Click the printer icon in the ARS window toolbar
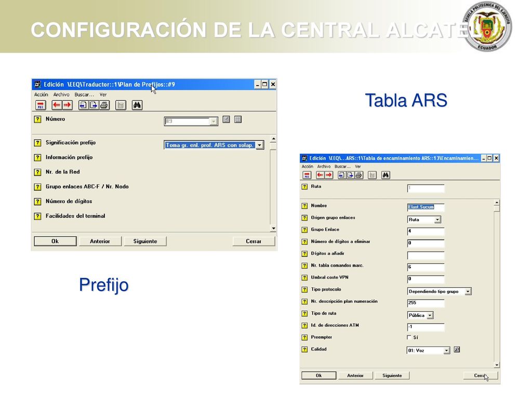 tap(359, 175)
